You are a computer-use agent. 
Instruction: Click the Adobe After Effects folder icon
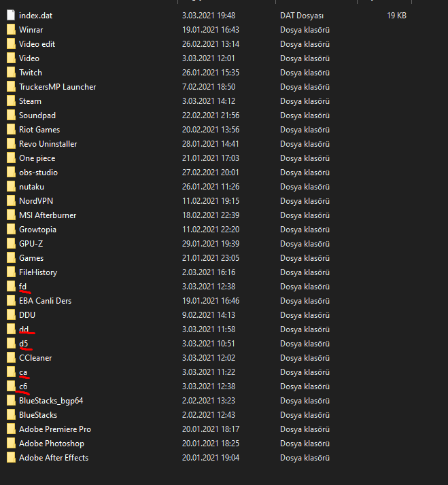point(11,457)
